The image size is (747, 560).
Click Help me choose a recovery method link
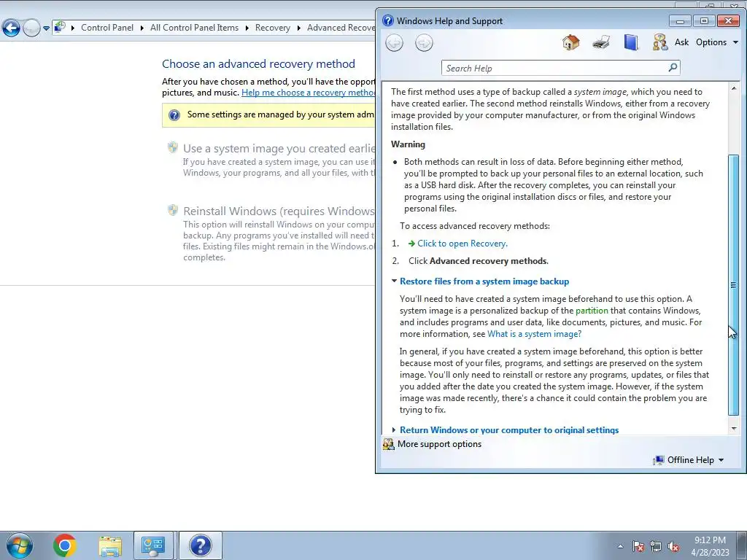tap(308, 93)
